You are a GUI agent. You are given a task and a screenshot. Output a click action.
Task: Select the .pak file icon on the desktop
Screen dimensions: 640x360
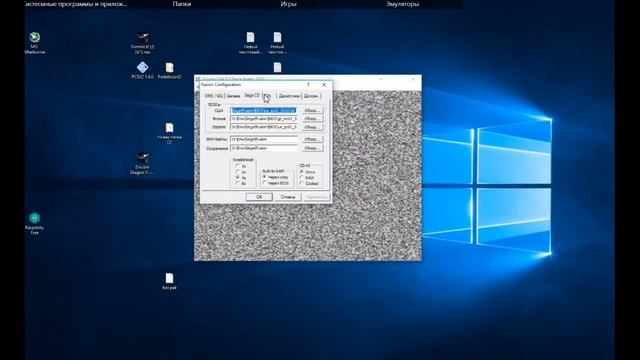(x=169, y=282)
